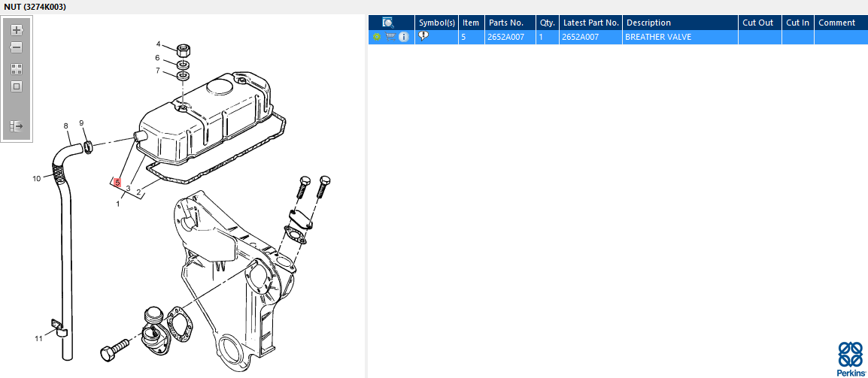Select highlighted callout 5 on diagram

pyautogui.click(x=117, y=182)
